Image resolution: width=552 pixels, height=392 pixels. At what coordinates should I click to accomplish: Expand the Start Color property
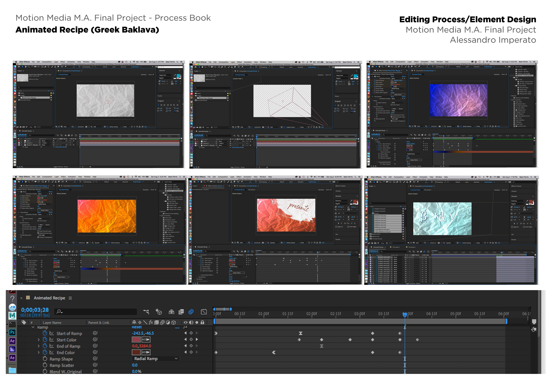point(39,340)
